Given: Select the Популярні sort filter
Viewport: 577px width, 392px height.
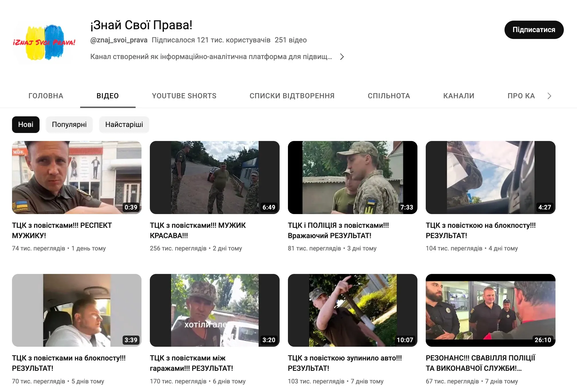Looking at the screenshot, I should pyautogui.click(x=69, y=125).
